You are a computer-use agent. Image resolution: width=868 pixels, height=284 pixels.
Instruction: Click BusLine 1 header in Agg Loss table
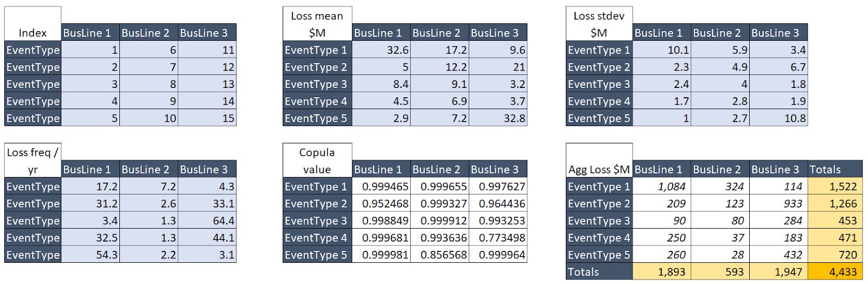(x=662, y=169)
